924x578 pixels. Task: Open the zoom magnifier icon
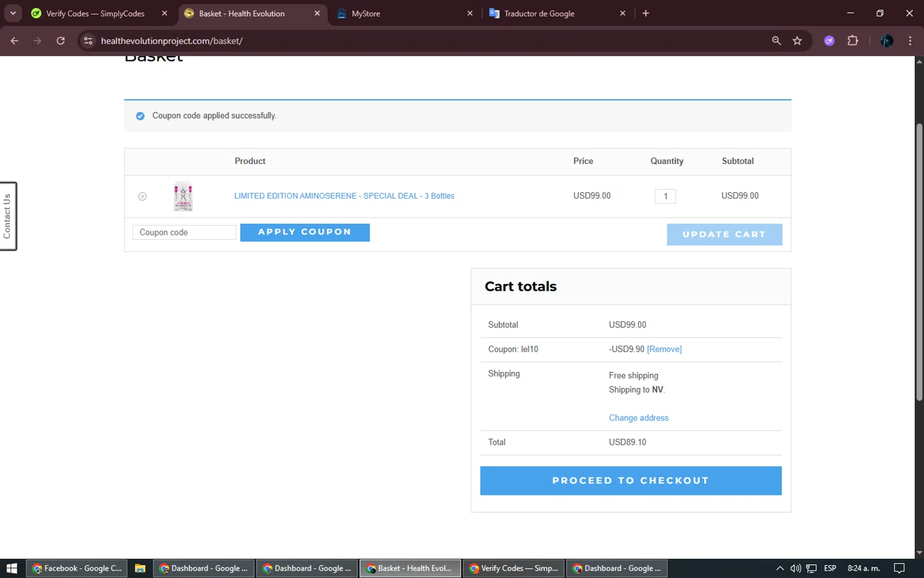(x=776, y=41)
